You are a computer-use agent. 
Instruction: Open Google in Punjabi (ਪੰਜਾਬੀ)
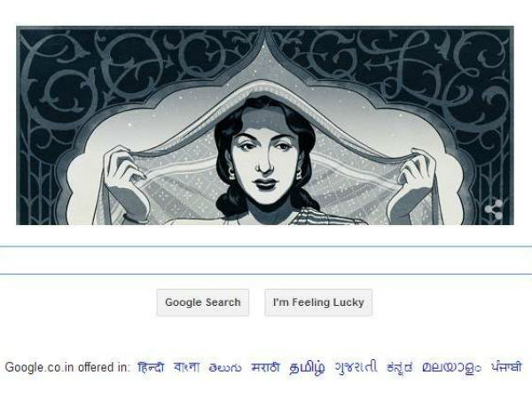(506, 367)
